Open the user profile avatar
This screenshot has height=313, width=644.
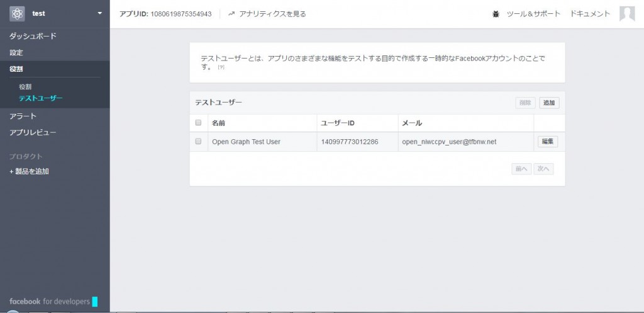pos(627,14)
